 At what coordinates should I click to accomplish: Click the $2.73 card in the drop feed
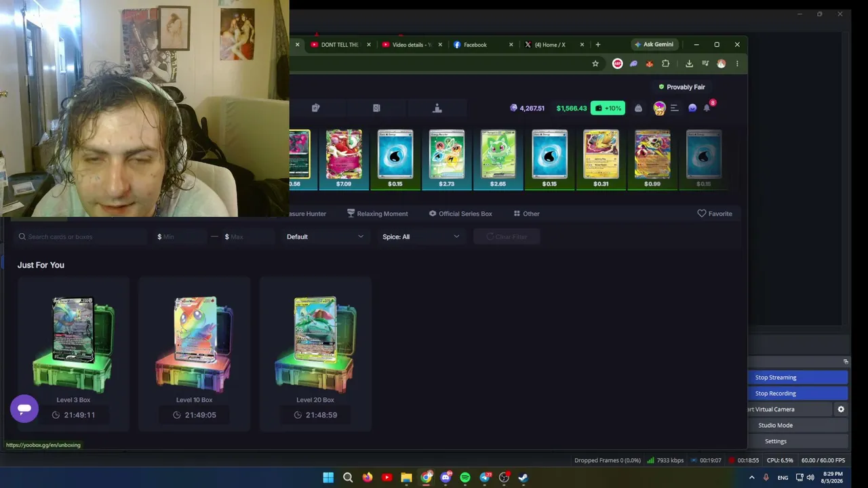pos(447,159)
